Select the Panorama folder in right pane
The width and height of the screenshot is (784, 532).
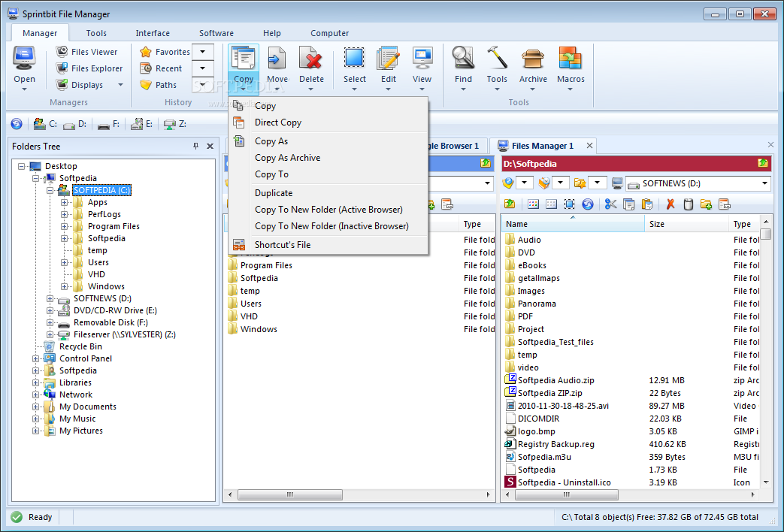click(537, 304)
